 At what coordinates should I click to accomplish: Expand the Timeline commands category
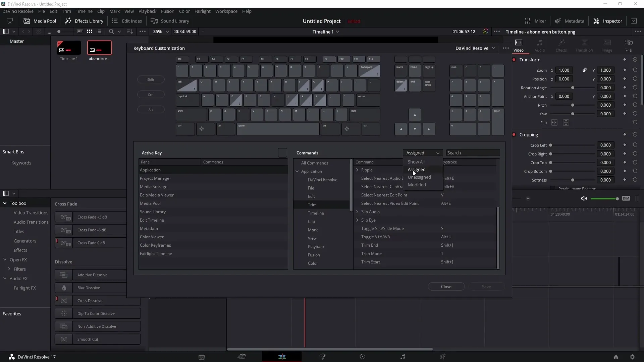[316, 213]
